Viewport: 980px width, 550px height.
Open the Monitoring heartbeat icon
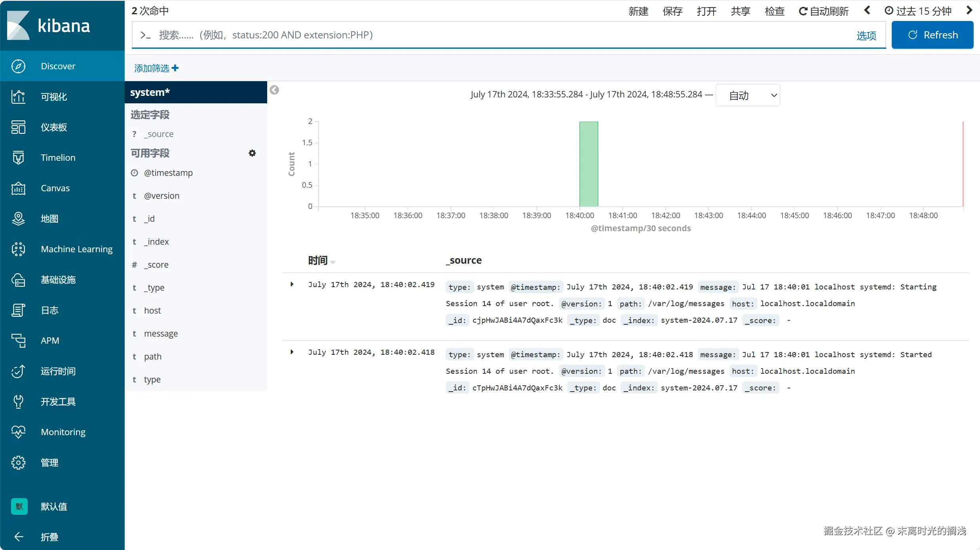18,432
